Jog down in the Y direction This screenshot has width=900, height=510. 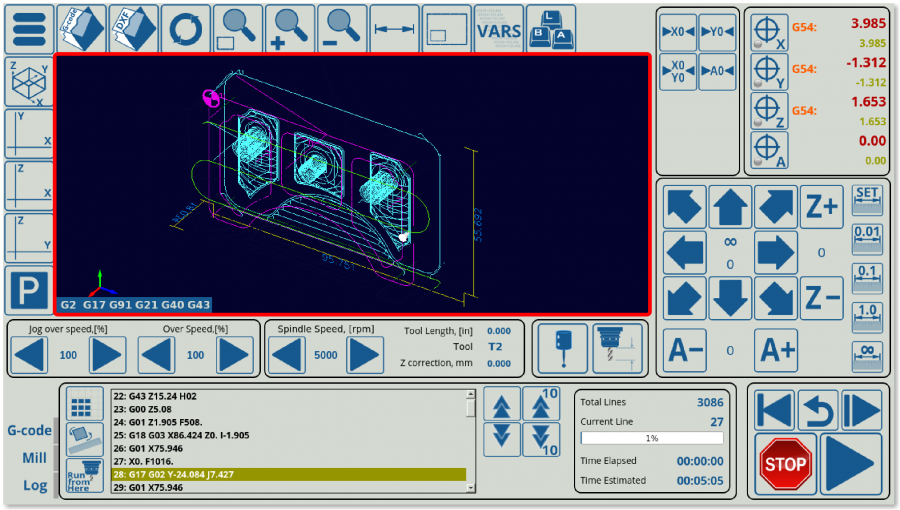pyautogui.click(x=730, y=298)
